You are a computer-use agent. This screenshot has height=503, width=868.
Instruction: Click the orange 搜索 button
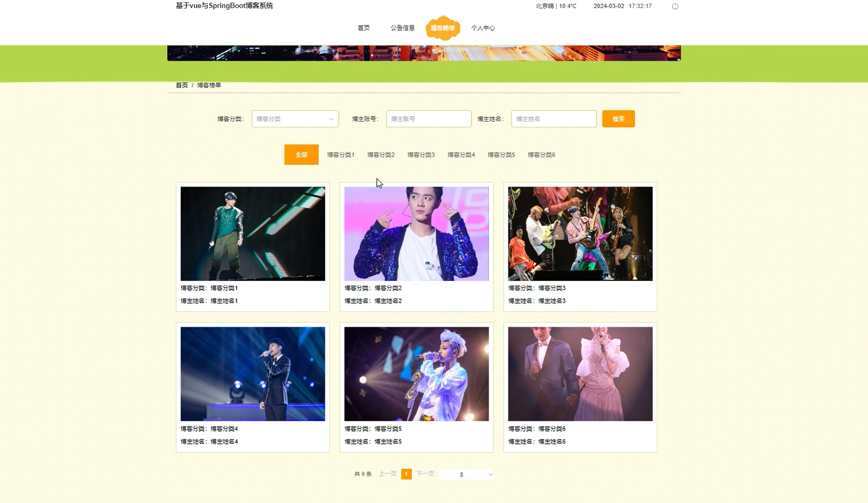[618, 119]
